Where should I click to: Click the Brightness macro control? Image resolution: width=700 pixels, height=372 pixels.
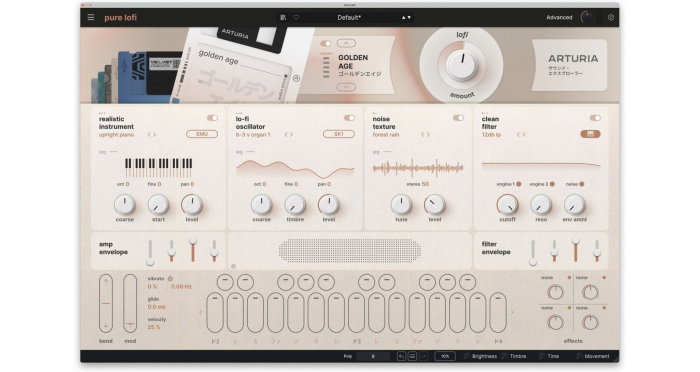tap(480, 356)
